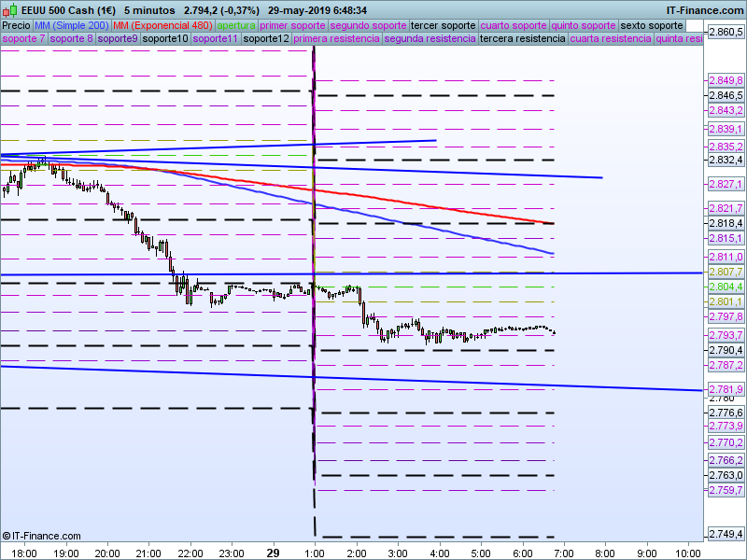Click the 2.839,1 price axis label
This screenshot has height=560, width=747.
[726, 129]
